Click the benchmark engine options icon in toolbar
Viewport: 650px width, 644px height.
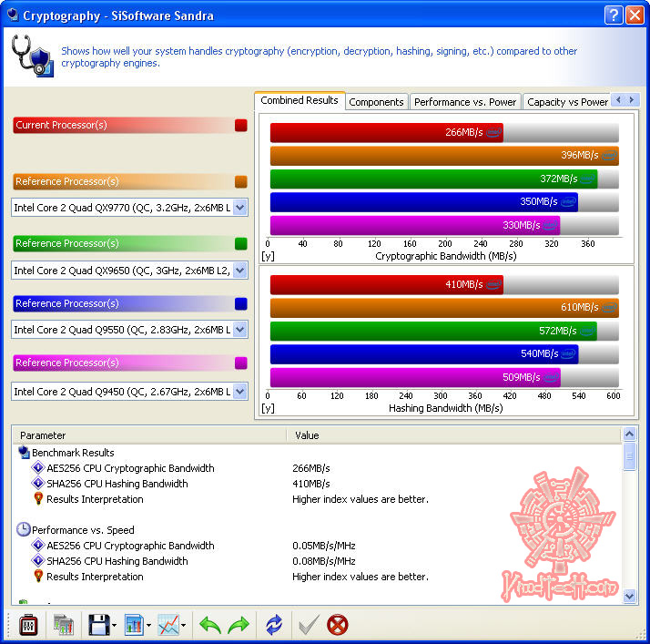coord(28,625)
